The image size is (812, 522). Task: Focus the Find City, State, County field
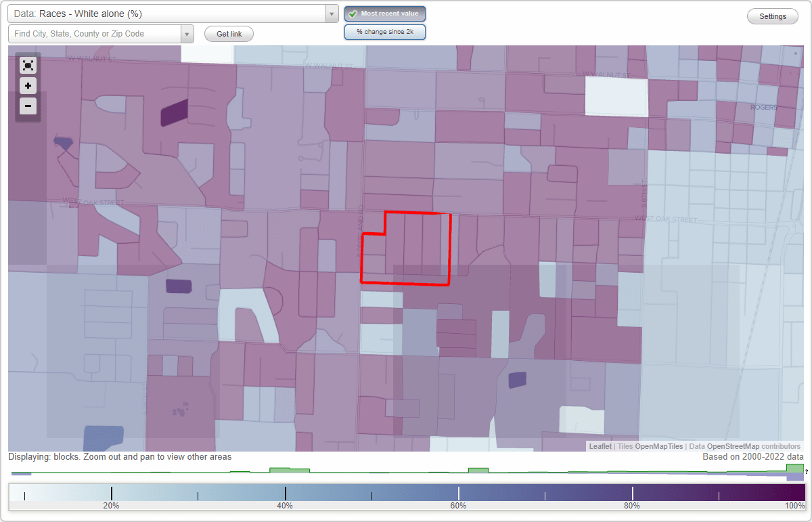(x=95, y=34)
